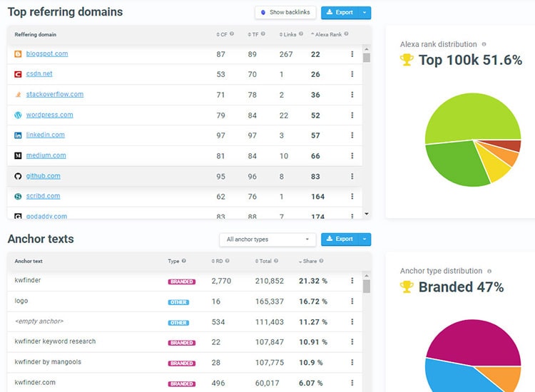Open kwfinder.com anchor row options menu
535x392 pixels.
click(352, 383)
